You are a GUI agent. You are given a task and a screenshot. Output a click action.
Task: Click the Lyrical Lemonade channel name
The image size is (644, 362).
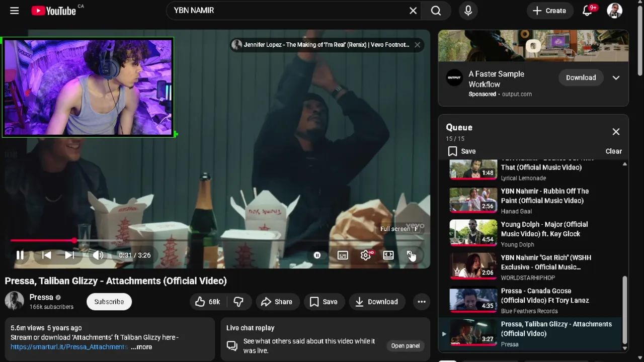pos(523,178)
